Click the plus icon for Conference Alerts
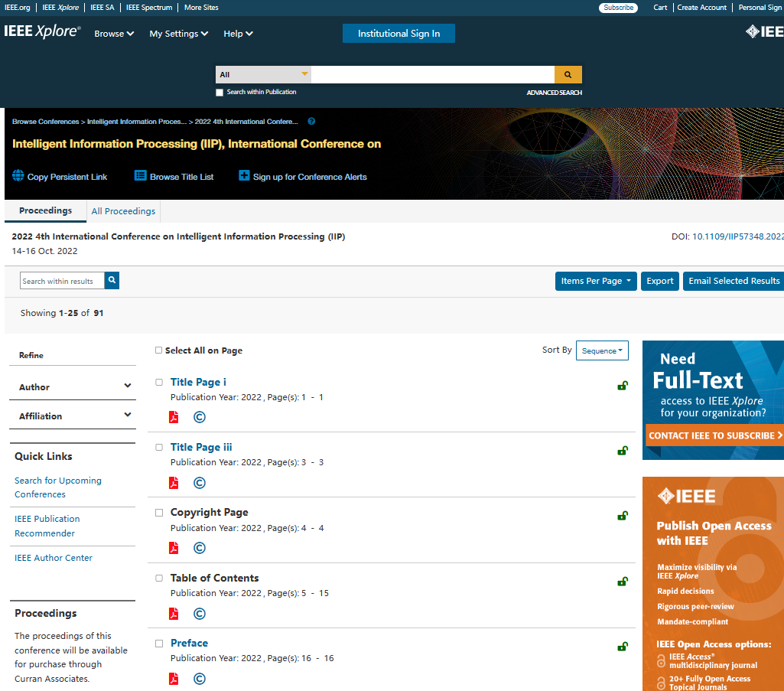784x691 pixels. coord(244,176)
